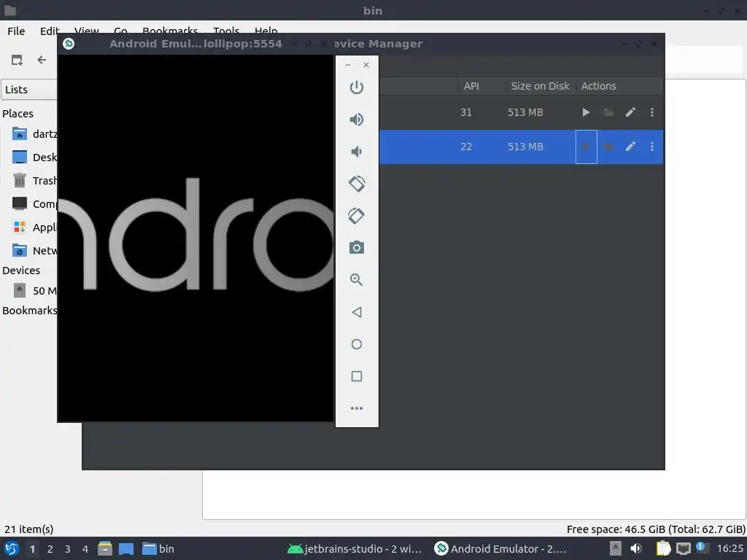Screen dimensions: 747x560
Task: Edit the API 31 device with pencil icon
Action: click(630, 112)
